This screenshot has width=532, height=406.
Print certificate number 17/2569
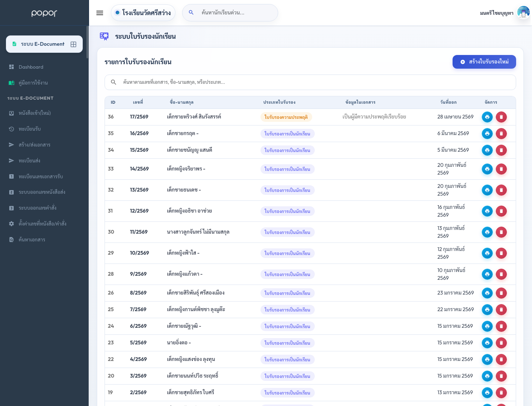coord(487,117)
